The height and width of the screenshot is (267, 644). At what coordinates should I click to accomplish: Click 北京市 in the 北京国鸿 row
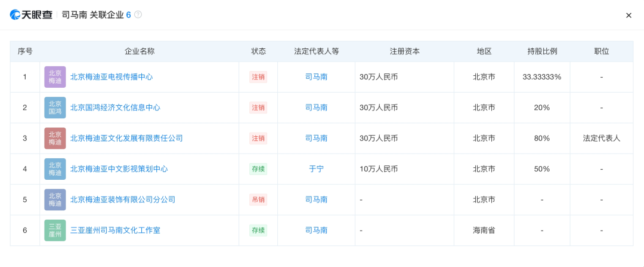(484, 108)
